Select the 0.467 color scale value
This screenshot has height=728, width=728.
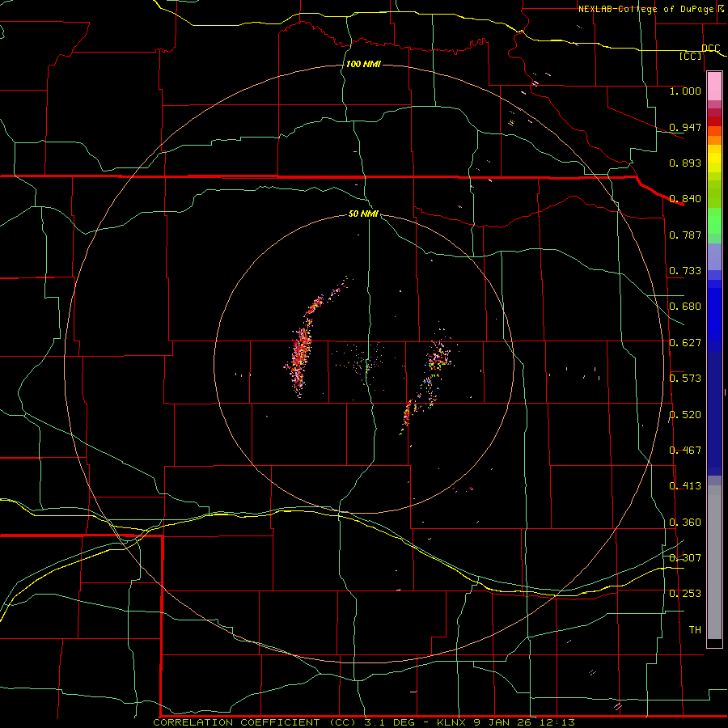(685, 451)
